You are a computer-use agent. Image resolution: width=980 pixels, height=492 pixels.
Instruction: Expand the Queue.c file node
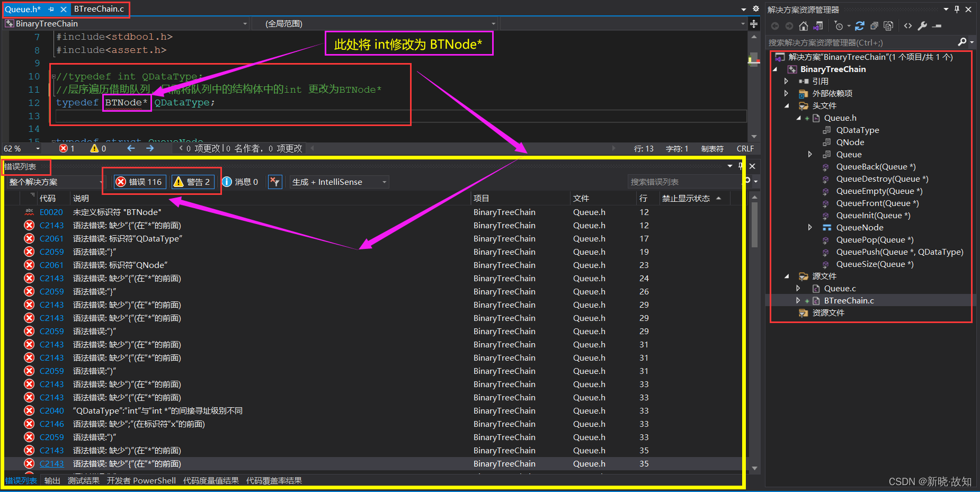click(798, 289)
